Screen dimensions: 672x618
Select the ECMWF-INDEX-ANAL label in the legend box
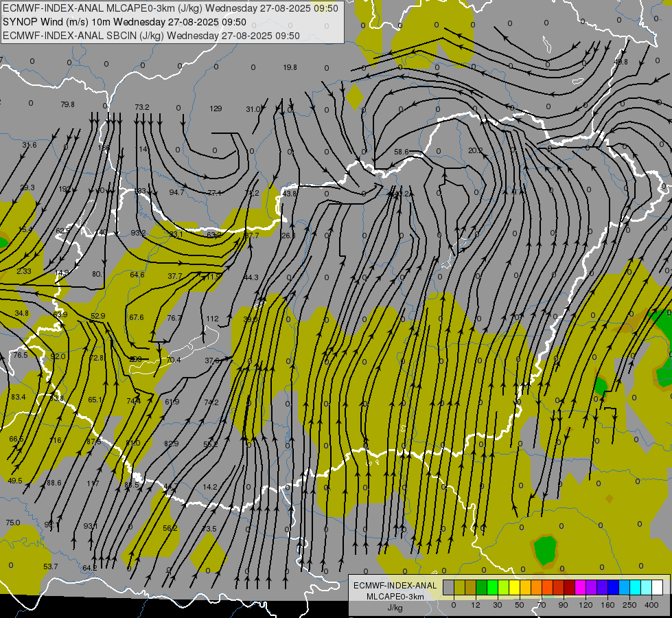(395, 586)
